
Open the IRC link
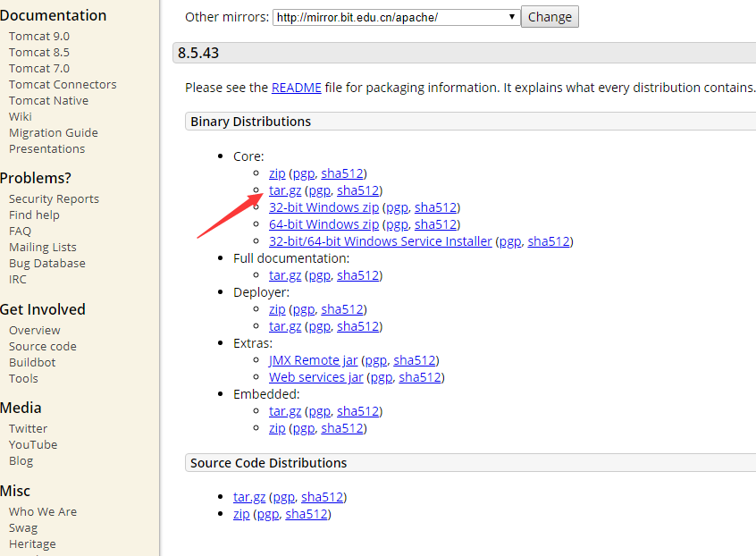(18, 279)
